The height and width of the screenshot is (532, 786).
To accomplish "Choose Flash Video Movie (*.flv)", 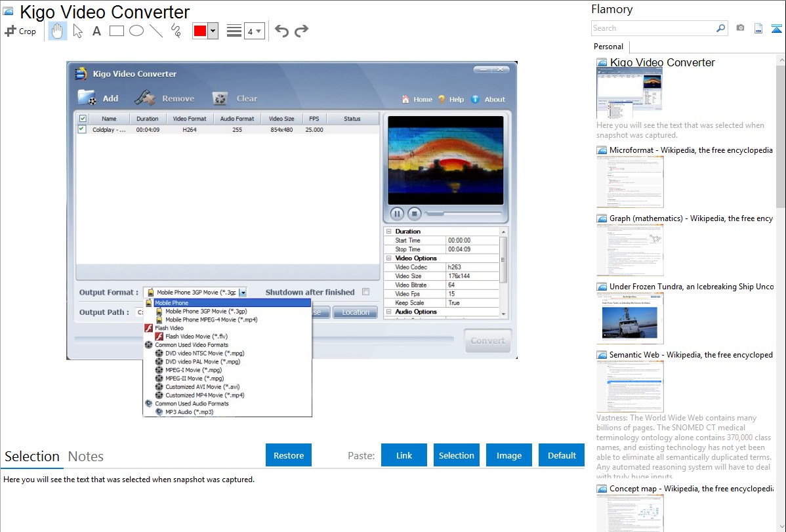I will pos(196,337).
